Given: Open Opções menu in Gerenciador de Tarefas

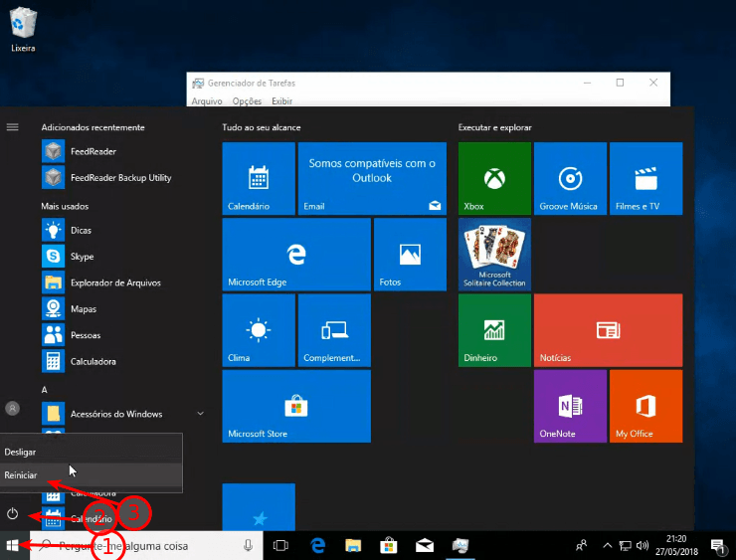Looking at the screenshot, I should click(x=247, y=101).
